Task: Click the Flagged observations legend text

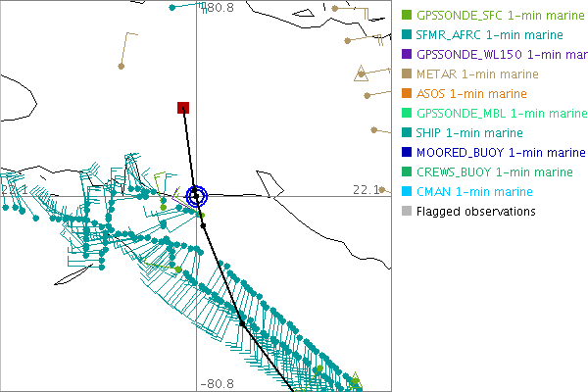Action: point(475,212)
